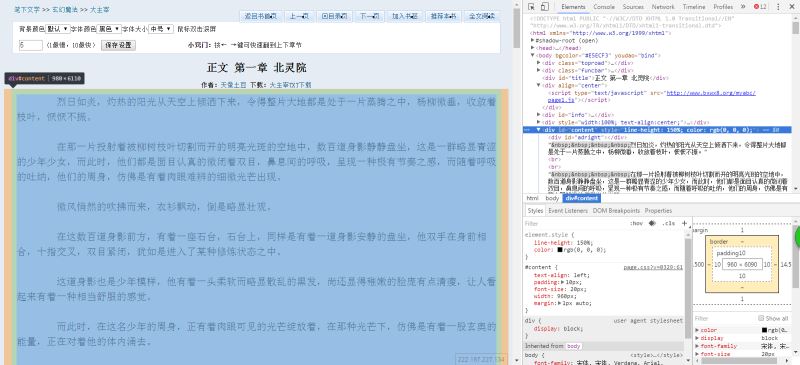This screenshot has height=365, width=800.
Task: Expand computed font-family property
Action: (697, 346)
